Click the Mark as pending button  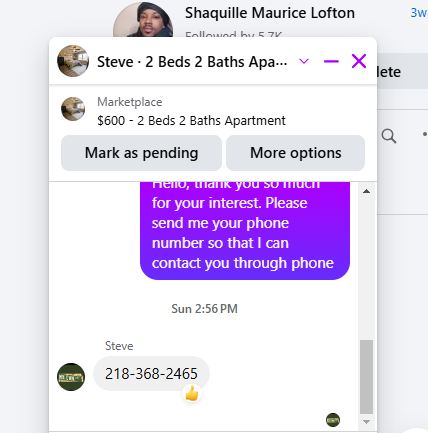[x=141, y=153]
